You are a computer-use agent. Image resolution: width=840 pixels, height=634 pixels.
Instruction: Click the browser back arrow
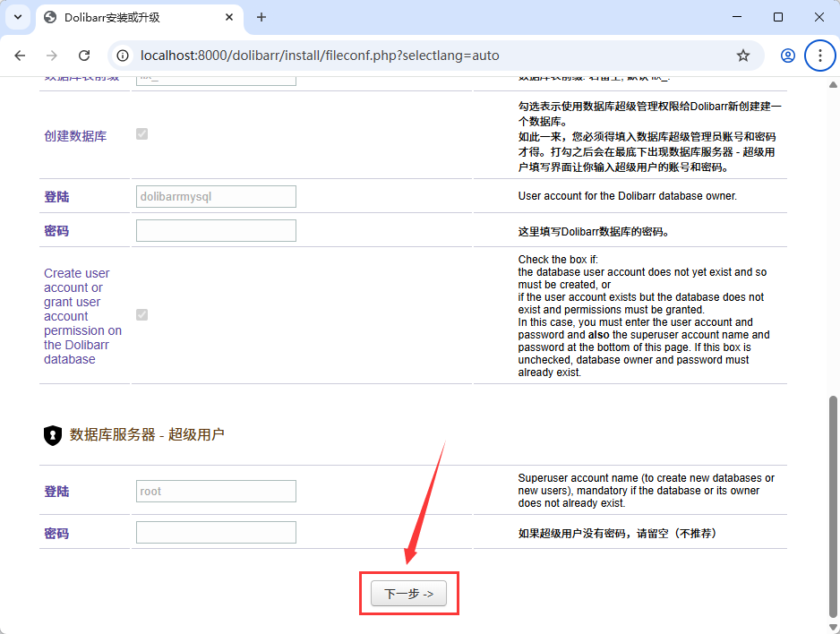click(20, 56)
